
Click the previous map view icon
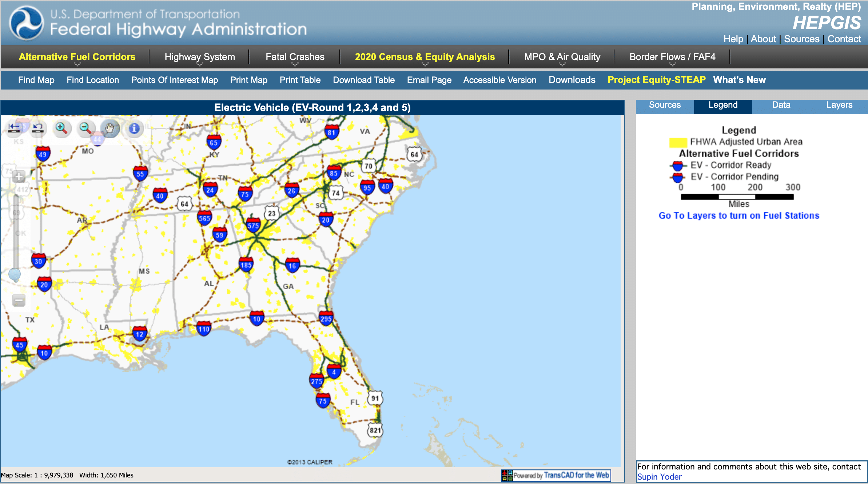click(38, 128)
